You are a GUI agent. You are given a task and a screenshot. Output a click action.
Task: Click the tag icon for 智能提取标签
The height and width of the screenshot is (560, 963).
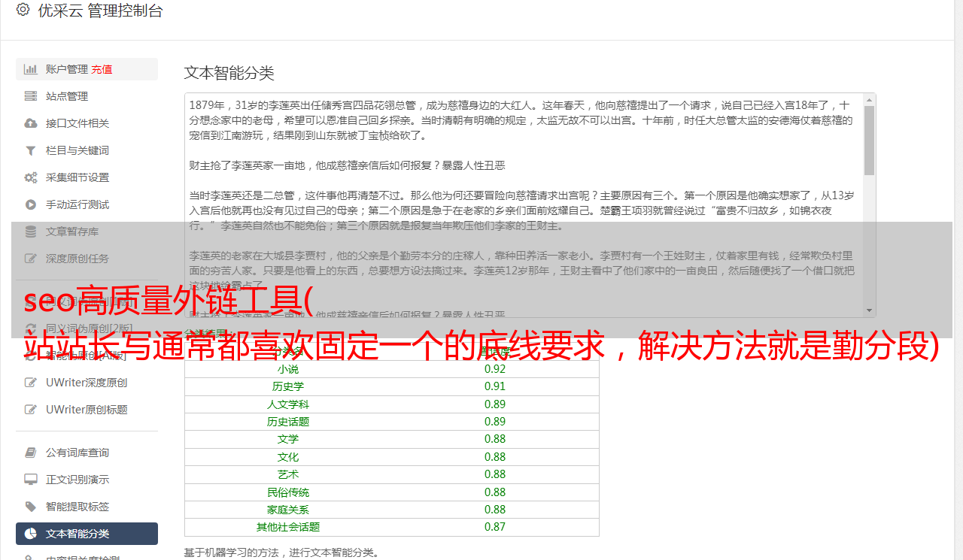(31, 507)
